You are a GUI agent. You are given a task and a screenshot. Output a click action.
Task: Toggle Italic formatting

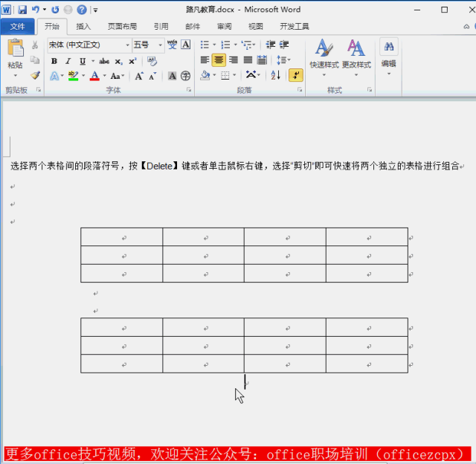(68, 61)
